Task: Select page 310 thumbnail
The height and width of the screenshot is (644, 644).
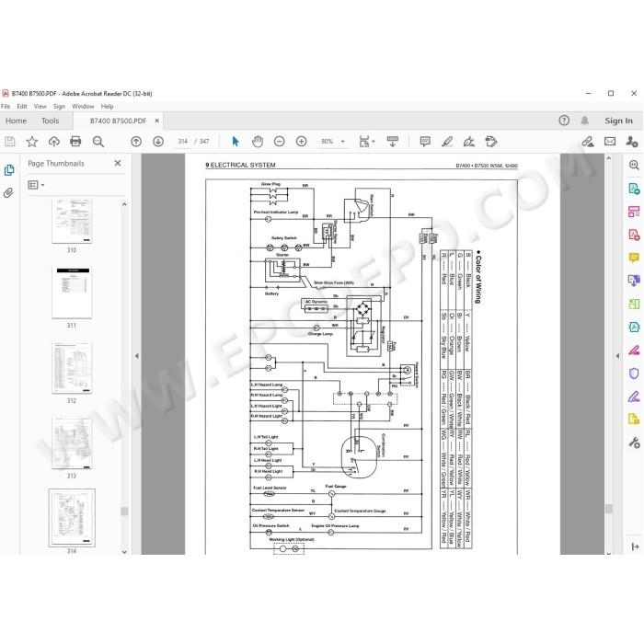Action: pyautogui.click(x=72, y=221)
